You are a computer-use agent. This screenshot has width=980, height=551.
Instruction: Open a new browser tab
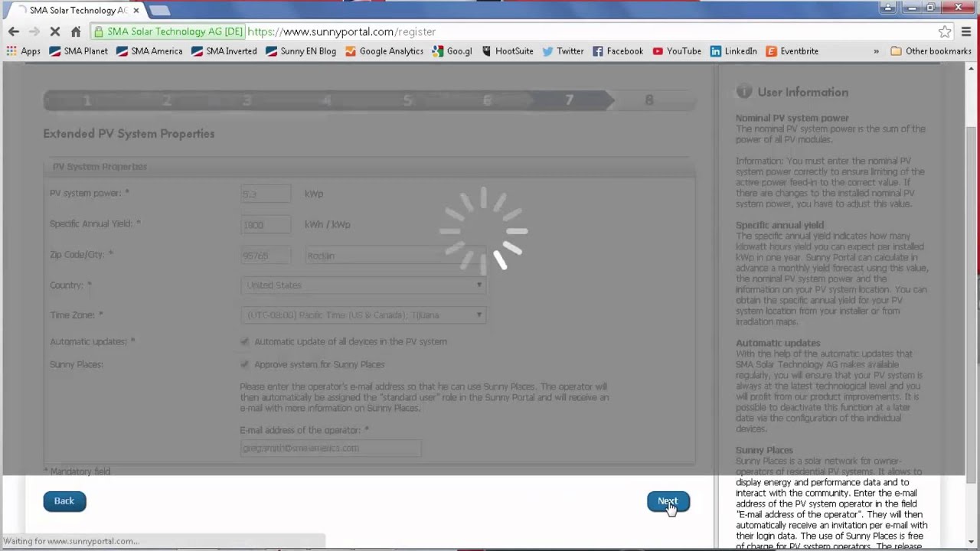159,11
